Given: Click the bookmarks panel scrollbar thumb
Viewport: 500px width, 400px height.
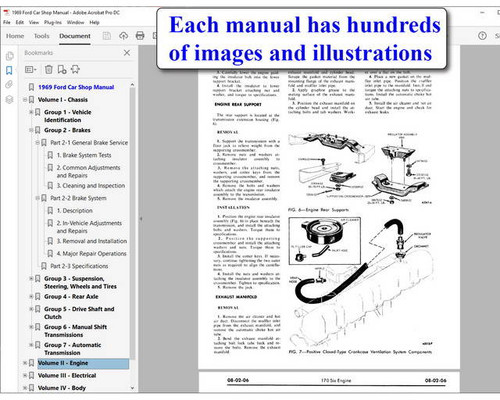Looking at the screenshot, I should coord(132,223).
